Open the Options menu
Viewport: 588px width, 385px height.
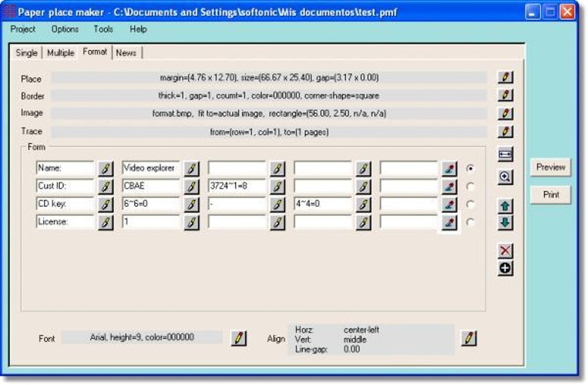coord(65,29)
